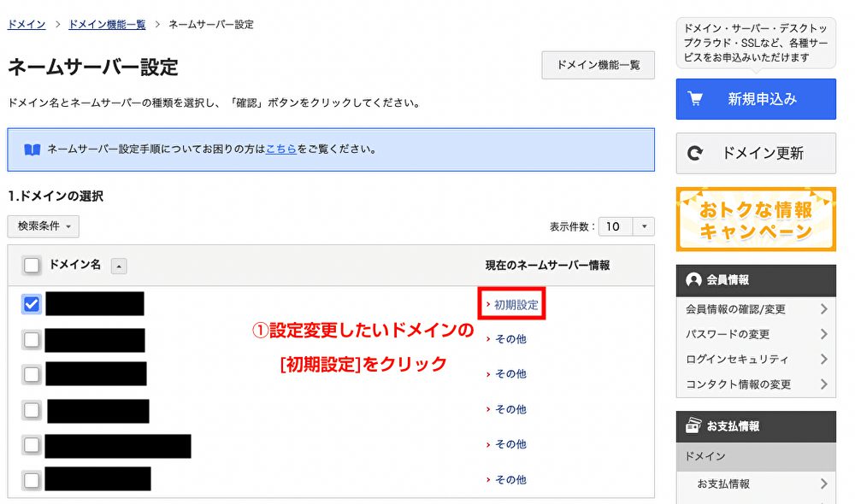The image size is (855, 504).
Task: Open the 表示件数 dropdown showing 10
Action: coord(626,226)
